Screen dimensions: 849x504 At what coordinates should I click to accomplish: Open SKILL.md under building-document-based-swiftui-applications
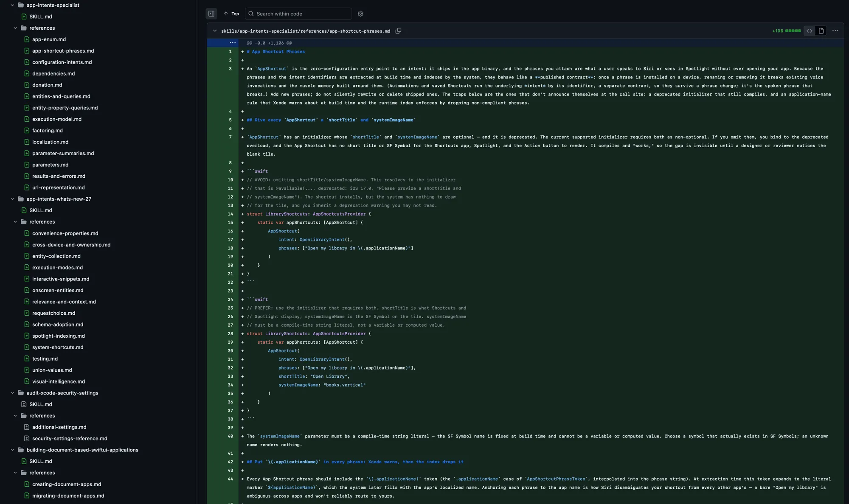(40, 462)
